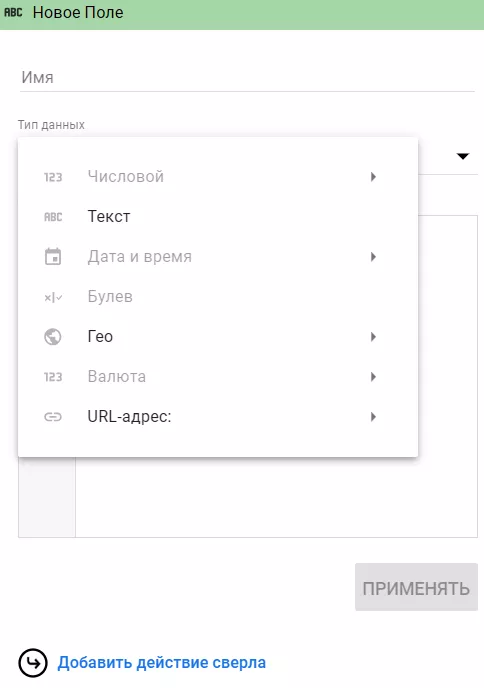The width and height of the screenshot is (484, 688).
Task: Click the calendar icon for Дата и время
Action: pyautogui.click(x=53, y=257)
